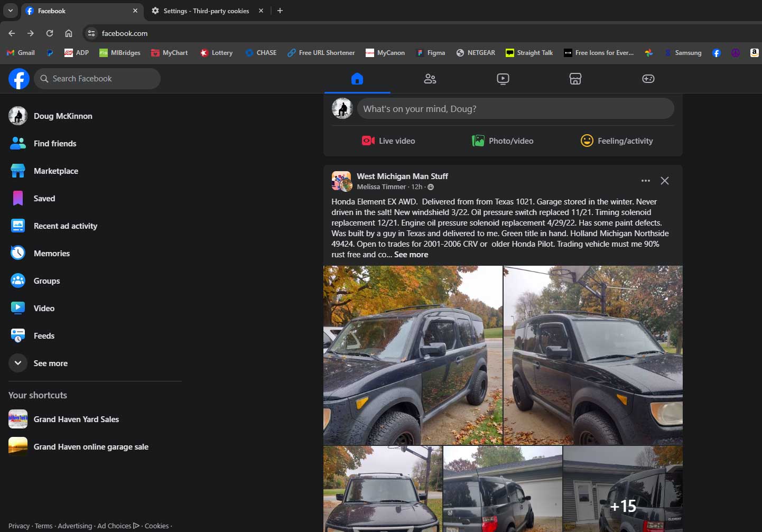Switch to the Settings - Third-party cookies tab
Screen dimensions: 762x532
207,11
